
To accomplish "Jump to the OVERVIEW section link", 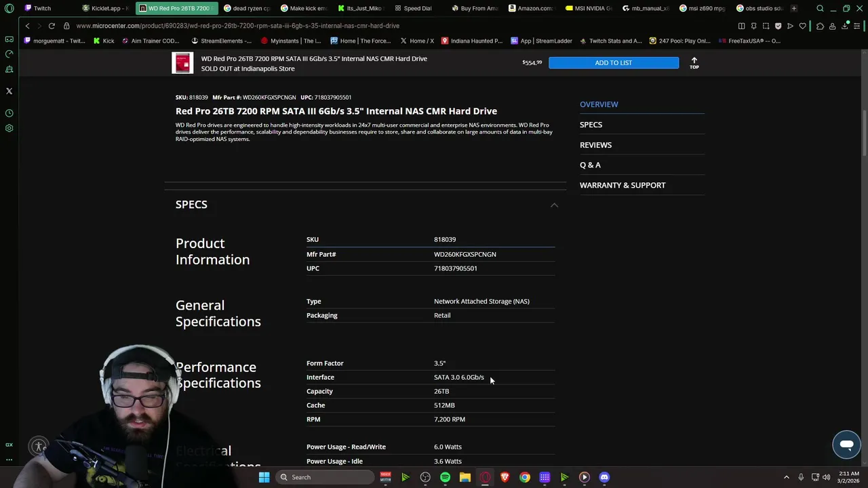I will [599, 104].
